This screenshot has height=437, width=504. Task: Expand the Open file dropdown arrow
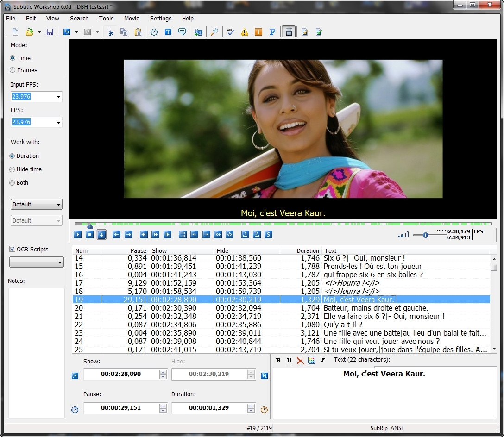(39, 32)
